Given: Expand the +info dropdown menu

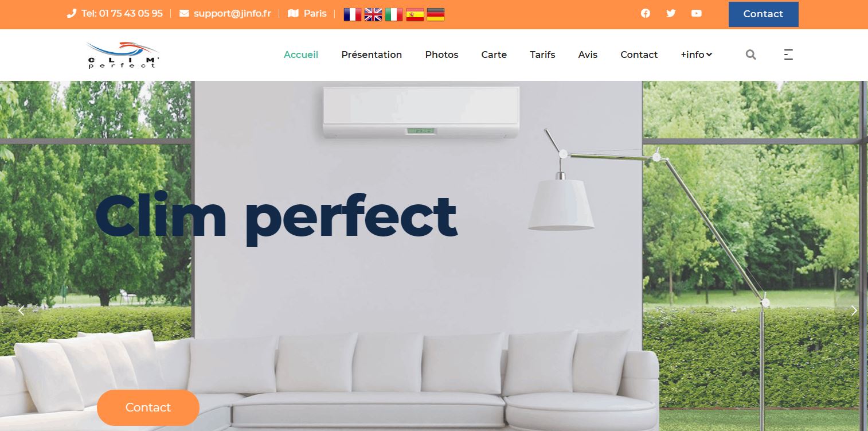Looking at the screenshot, I should [696, 55].
